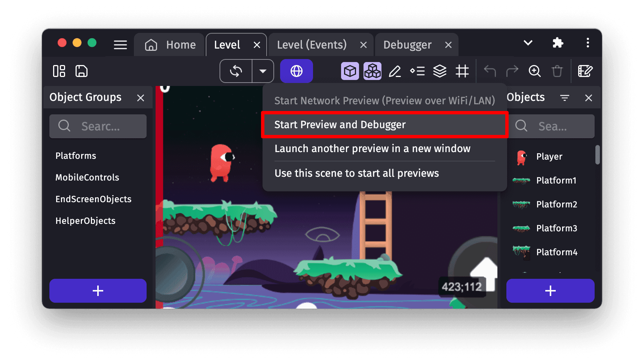This screenshot has width=644, height=364.
Task: Open the hamburger main menu
Action: tap(120, 45)
